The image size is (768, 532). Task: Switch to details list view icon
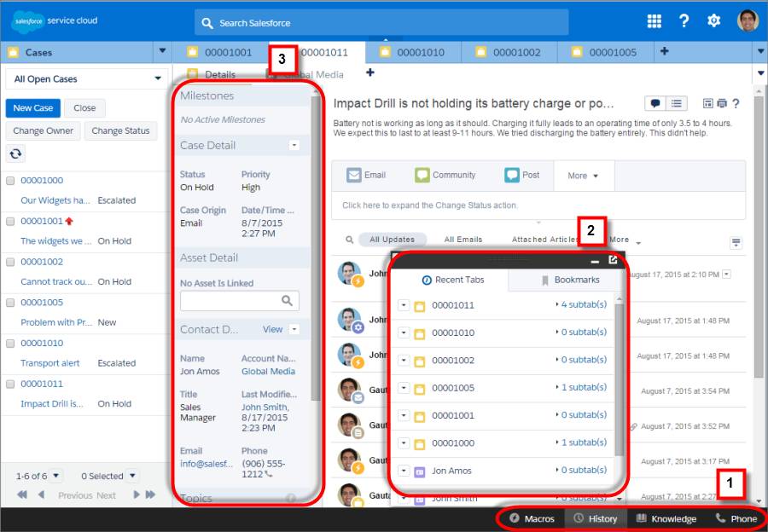(x=677, y=103)
